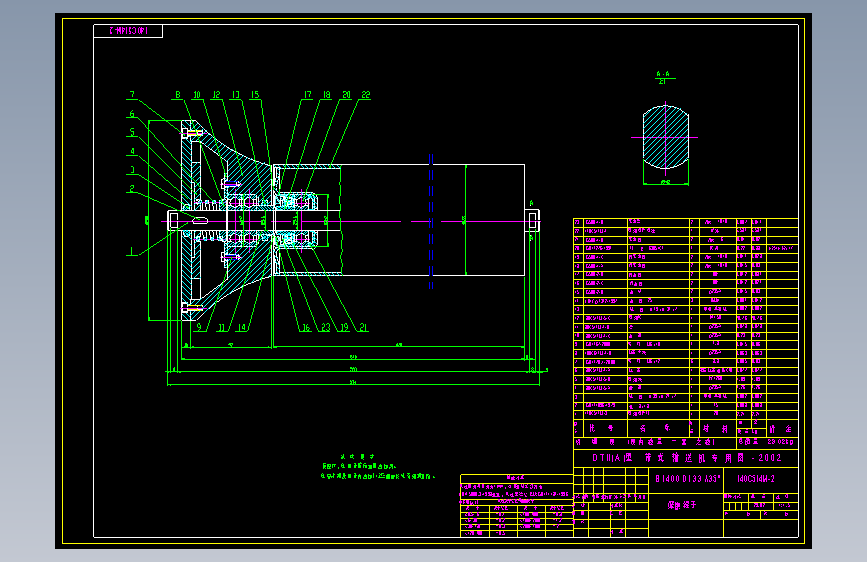
Task: Click part callout number 22
Action: coord(365,95)
